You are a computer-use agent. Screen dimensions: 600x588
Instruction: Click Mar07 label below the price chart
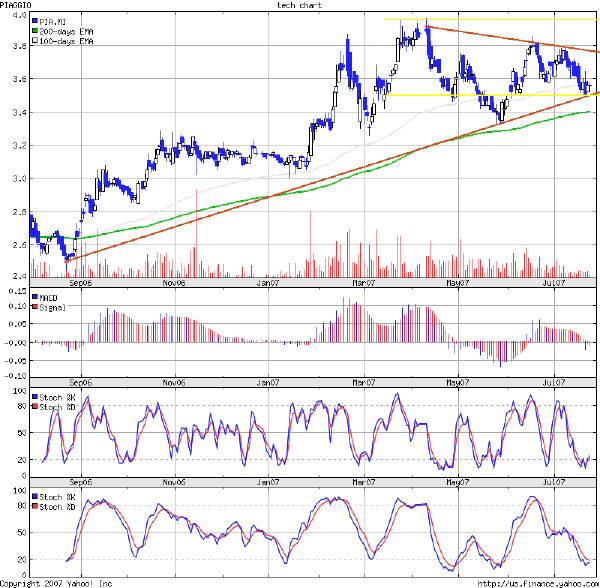tap(364, 283)
